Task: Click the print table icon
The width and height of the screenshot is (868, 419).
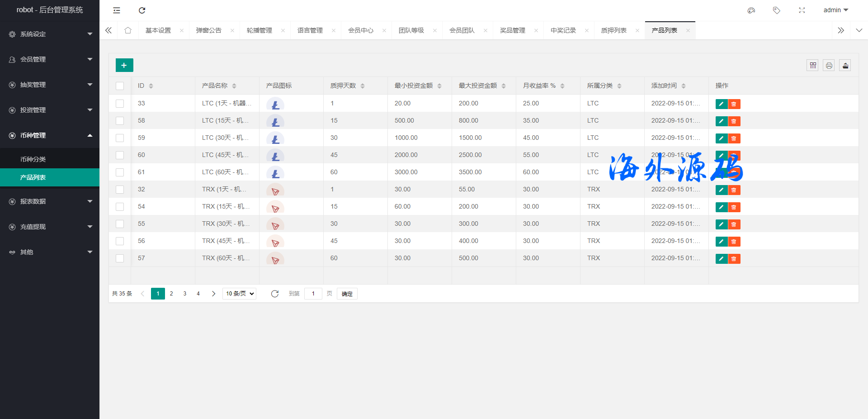Action: pyautogui.click(x=829, y=66)
